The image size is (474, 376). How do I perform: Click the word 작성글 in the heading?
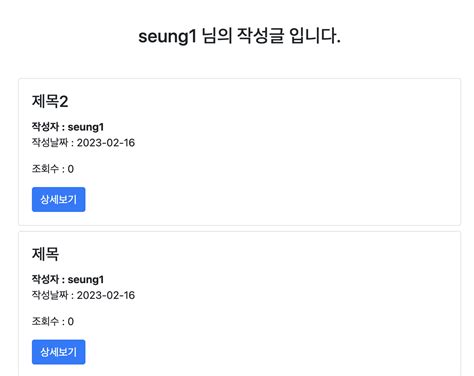260,36
